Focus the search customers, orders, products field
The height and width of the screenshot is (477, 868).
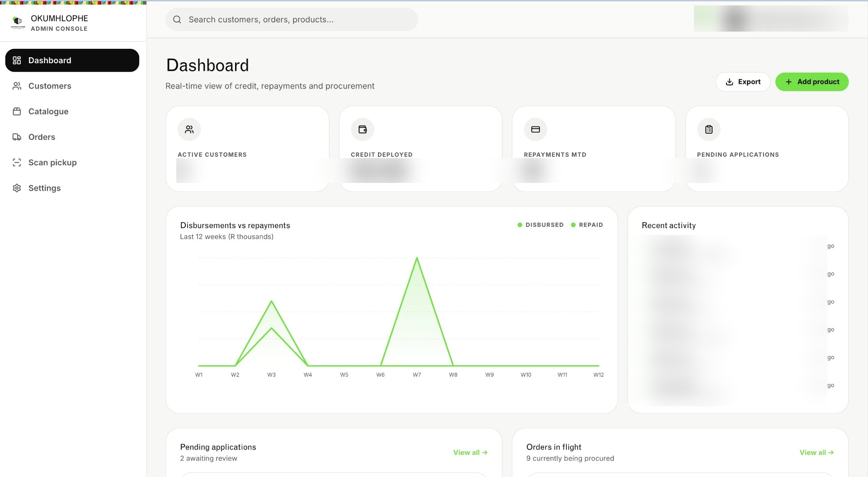(x=292, y=19)
